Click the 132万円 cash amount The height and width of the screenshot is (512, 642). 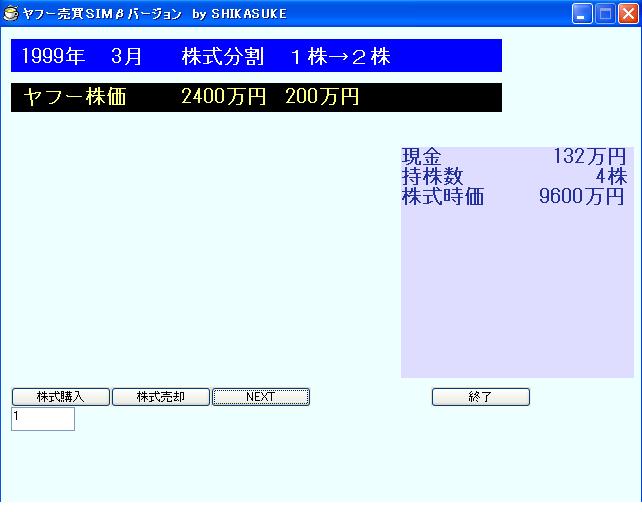(590, 156)
